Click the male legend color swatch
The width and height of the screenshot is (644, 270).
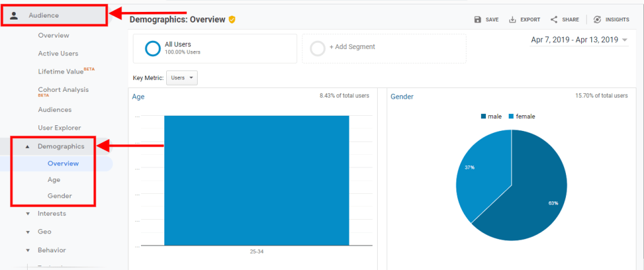[x=483, y=116]
